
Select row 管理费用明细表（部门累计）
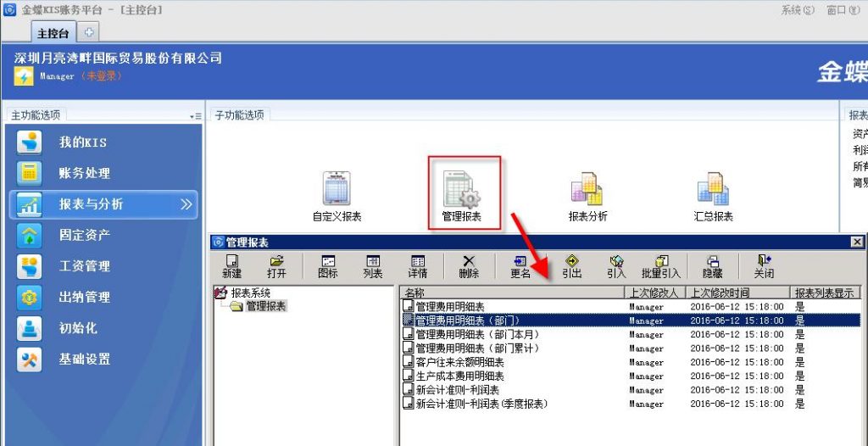click(x=631, y=348)
